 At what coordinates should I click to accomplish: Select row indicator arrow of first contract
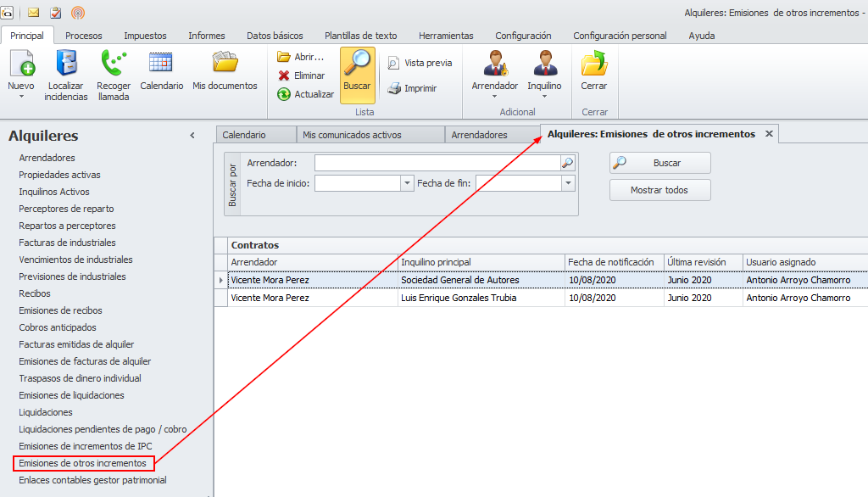[221, 280]
